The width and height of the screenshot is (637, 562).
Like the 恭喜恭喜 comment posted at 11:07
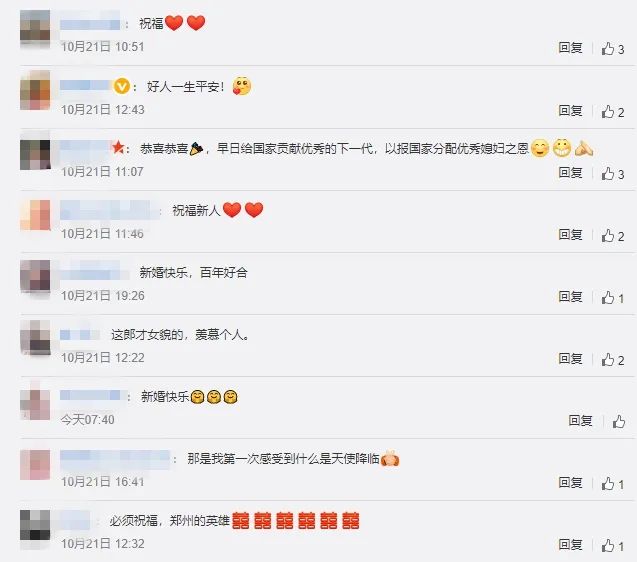pyautogui.click(x=613, y=174)
